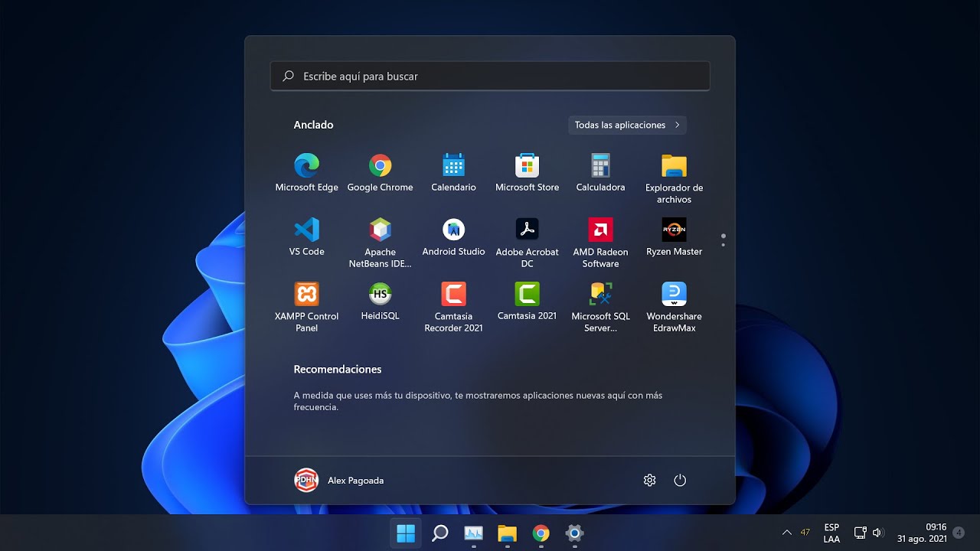Open volume control in system tray

[x=877, y=533]
